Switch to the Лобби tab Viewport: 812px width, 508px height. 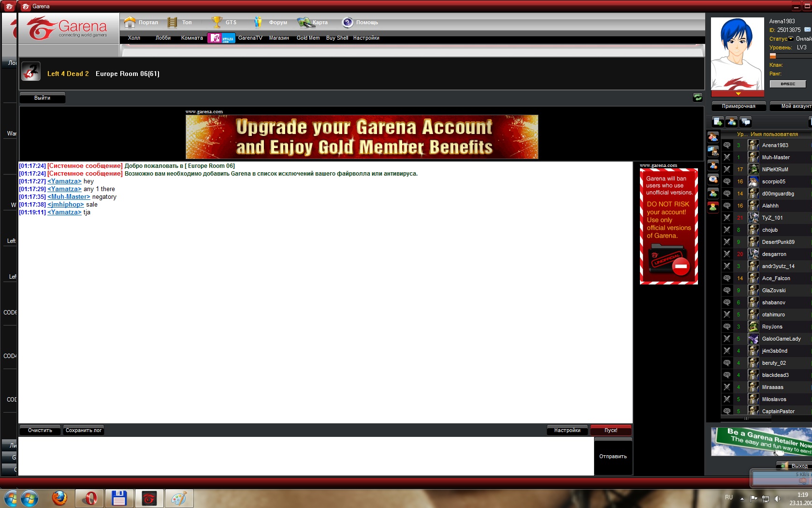[x=163, y=38]
